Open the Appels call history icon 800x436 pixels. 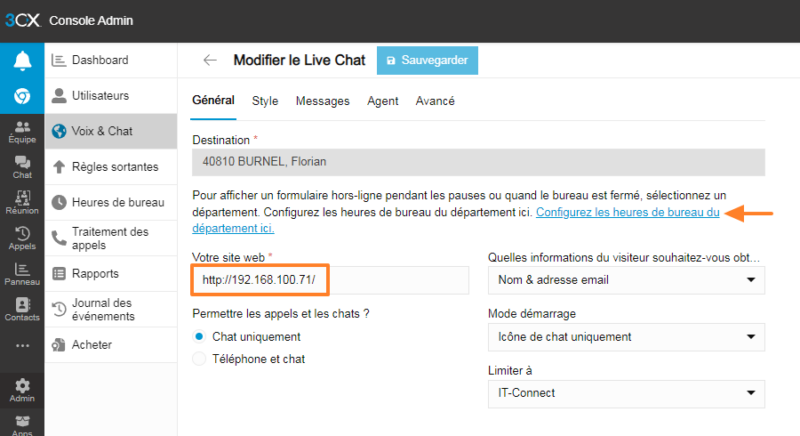click(22, 238)
